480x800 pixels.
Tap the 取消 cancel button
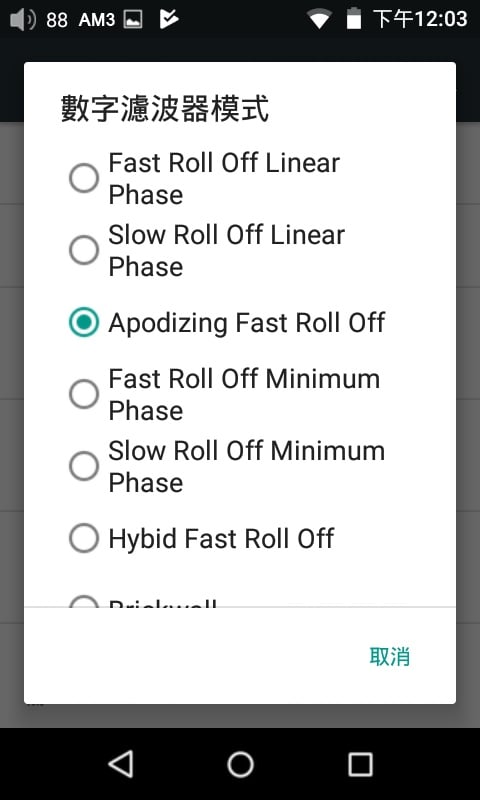pos(390,657)
